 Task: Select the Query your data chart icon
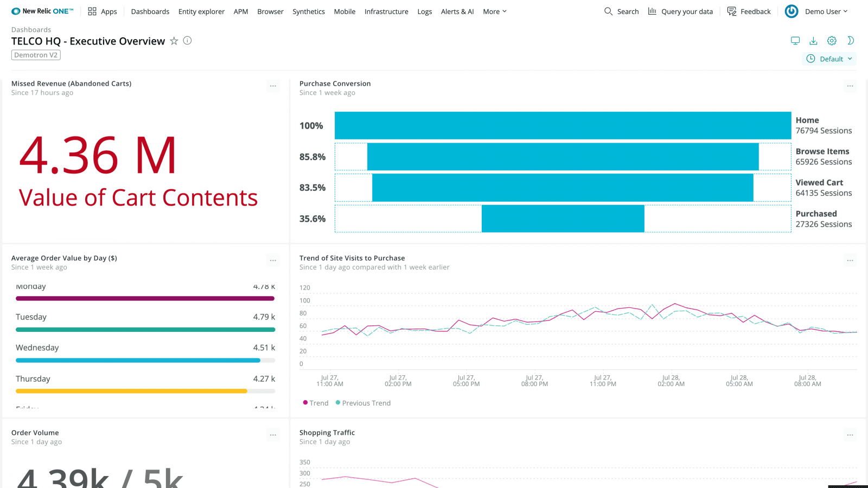tap(652, 11)
